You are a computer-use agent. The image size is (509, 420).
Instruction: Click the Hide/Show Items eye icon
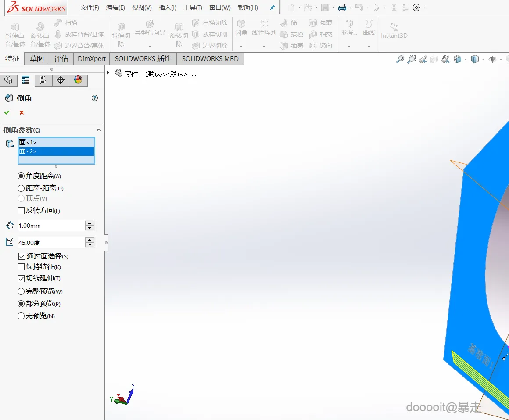click(492, 59)
